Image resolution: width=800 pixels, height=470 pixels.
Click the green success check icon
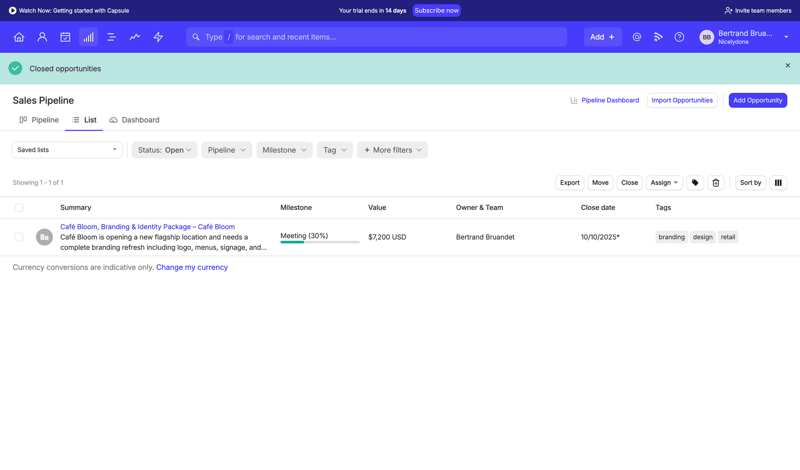pyautogui.click(x=15, y=68)
